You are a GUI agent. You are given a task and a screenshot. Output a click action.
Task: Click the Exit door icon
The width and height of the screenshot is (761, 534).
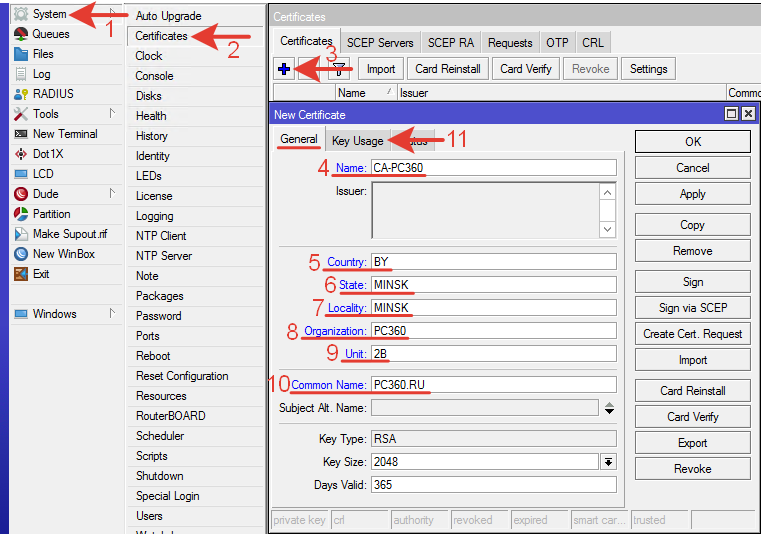[21, 274]
